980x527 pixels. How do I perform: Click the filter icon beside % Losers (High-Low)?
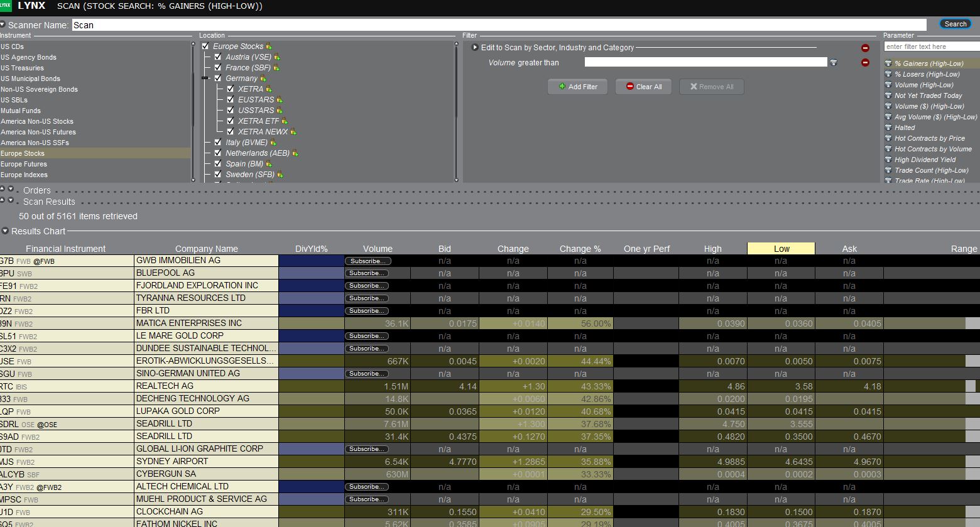[888, 74]
